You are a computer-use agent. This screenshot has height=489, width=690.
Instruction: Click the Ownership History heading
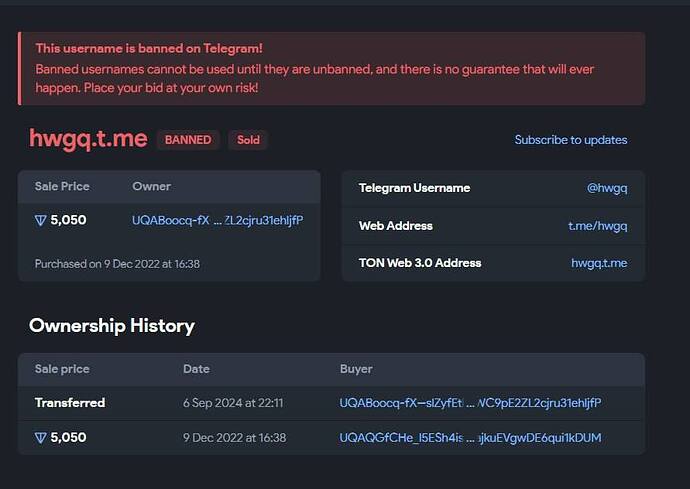(112, 326)
